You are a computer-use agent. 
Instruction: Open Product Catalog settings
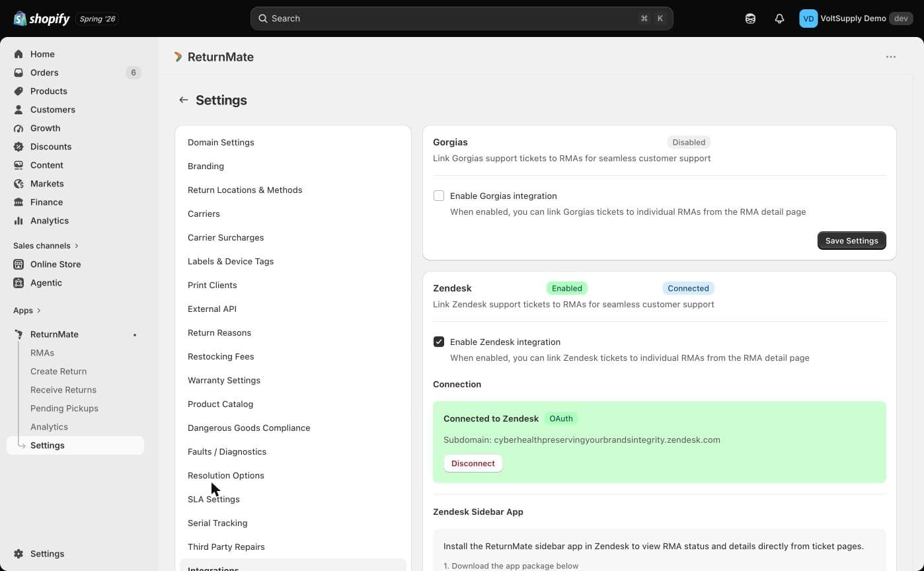(x=220, y=404)
